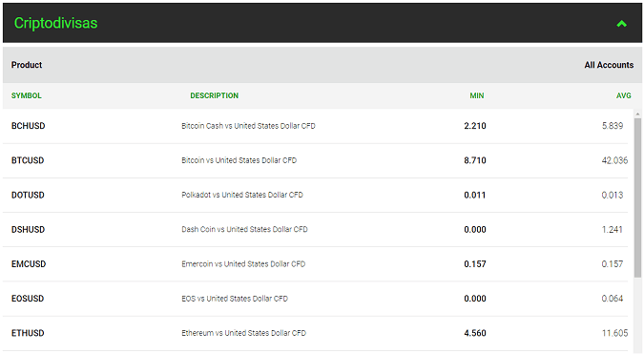Click the MIN column header

pyautogui.click(x=477, y=95)
